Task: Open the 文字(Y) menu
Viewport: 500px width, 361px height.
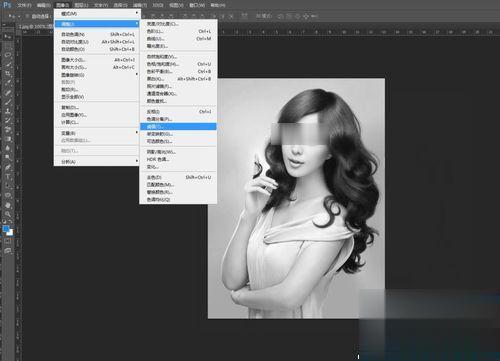Action: [101, 5]
